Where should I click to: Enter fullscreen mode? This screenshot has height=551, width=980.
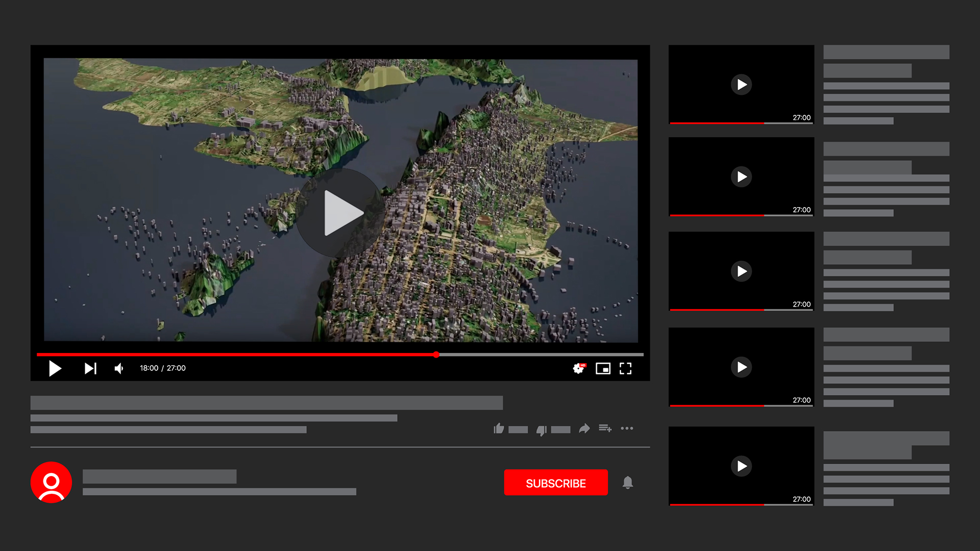click(626, 368)
